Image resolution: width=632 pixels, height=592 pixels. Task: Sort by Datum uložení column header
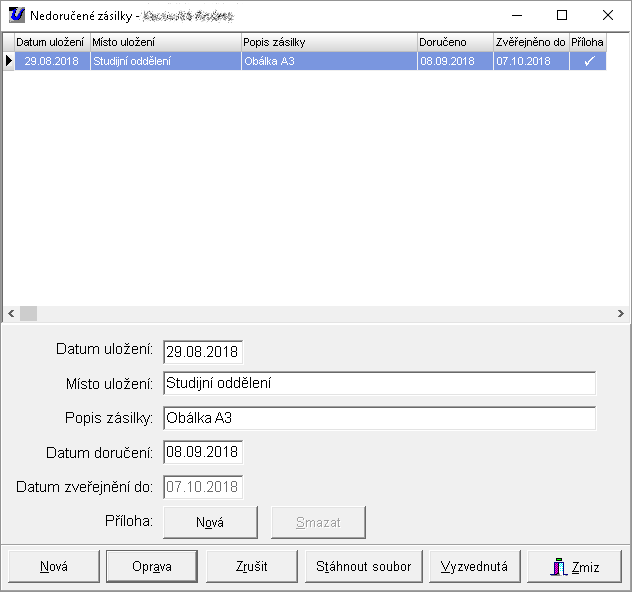[x=50, y=43]
